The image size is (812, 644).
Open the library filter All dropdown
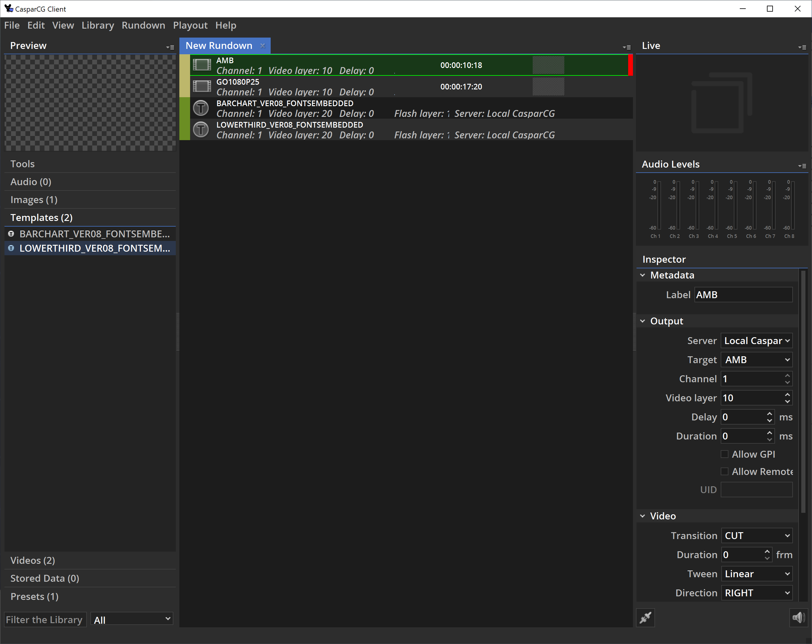tap(132, 619)
